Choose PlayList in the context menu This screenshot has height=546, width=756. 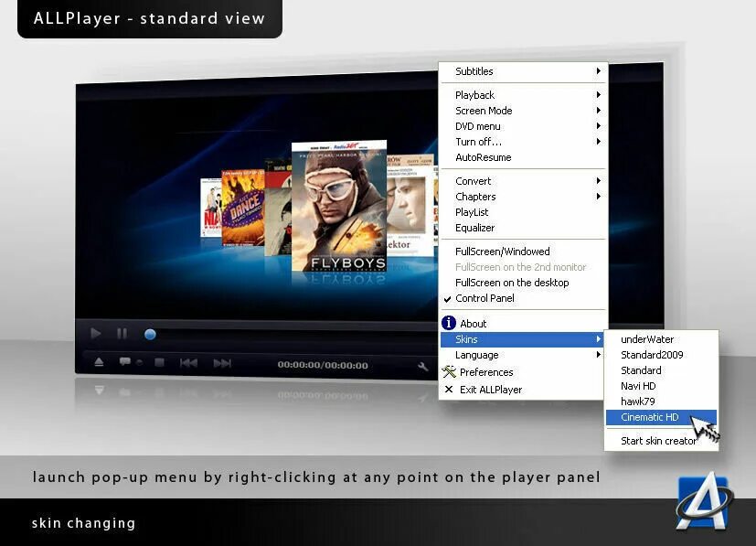click(x=524, y=212)
